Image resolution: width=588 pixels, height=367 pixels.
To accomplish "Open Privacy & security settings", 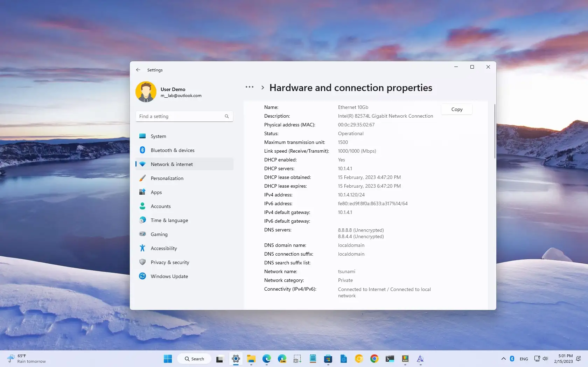I will point(184,262).
